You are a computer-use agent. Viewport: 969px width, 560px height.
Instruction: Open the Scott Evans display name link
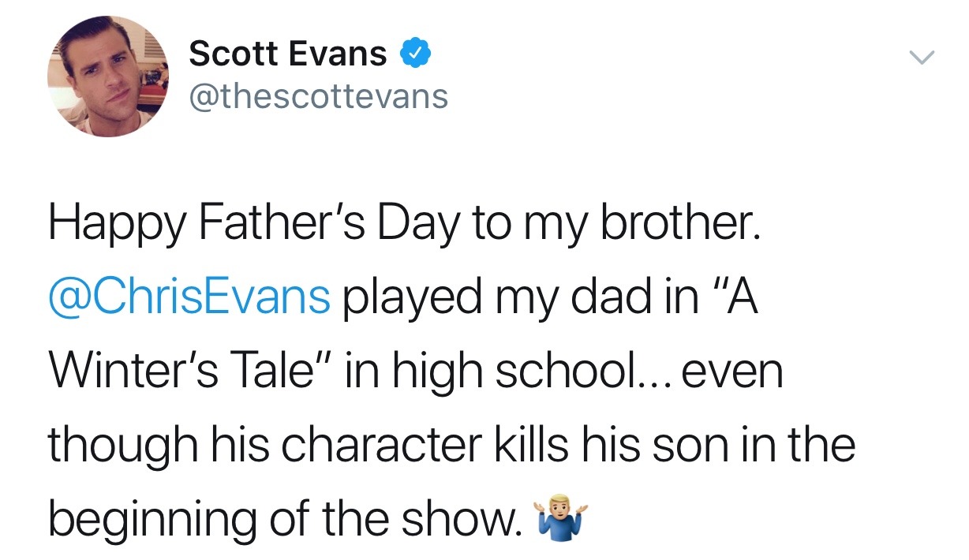(288, 54)
